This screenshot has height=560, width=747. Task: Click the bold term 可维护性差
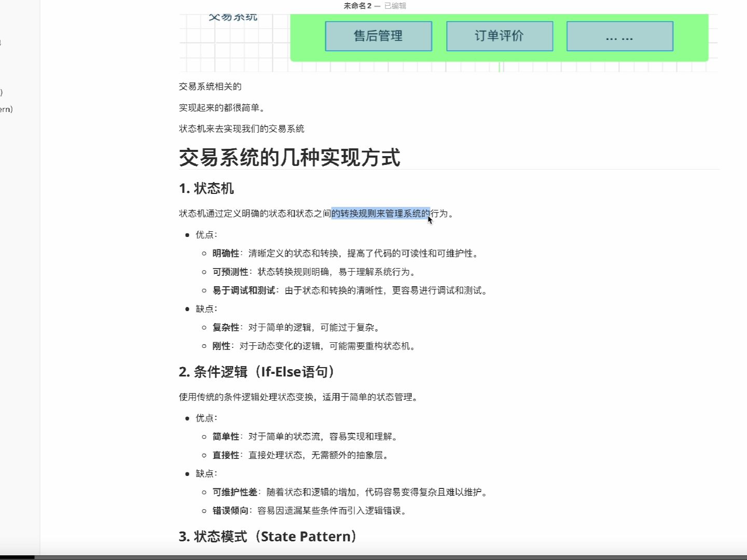235,492
